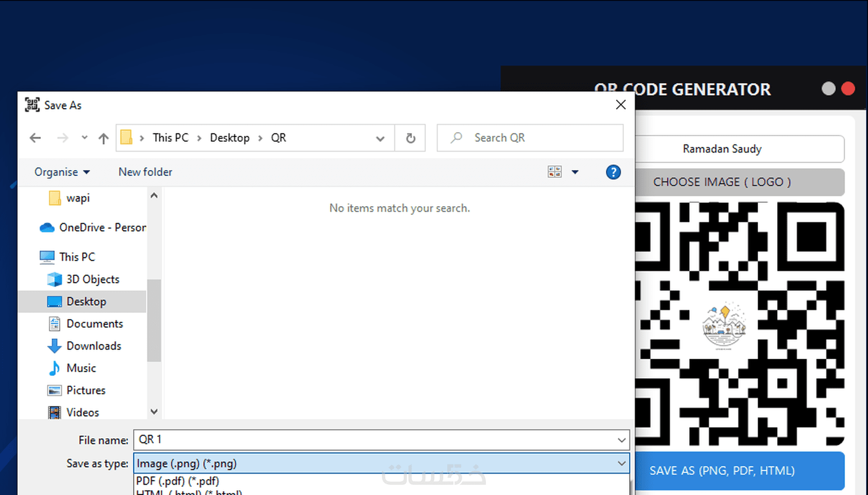Click CHOOSE IMAGE ( LOGO ) button
Screen dimensions: 868x495
pos(739,182)
